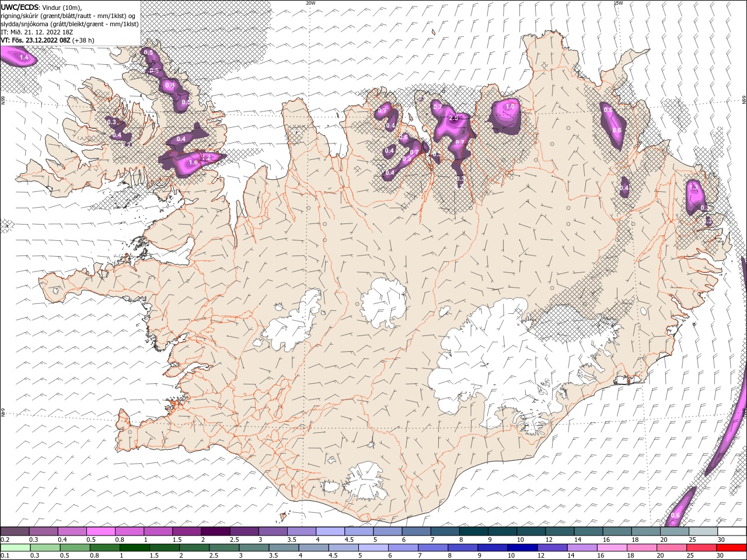Select the dark magenta 1.5 snow legend swatch
The height and width of the screenshot is (560, 747).
pyautogui.click(x=187, y=531)
